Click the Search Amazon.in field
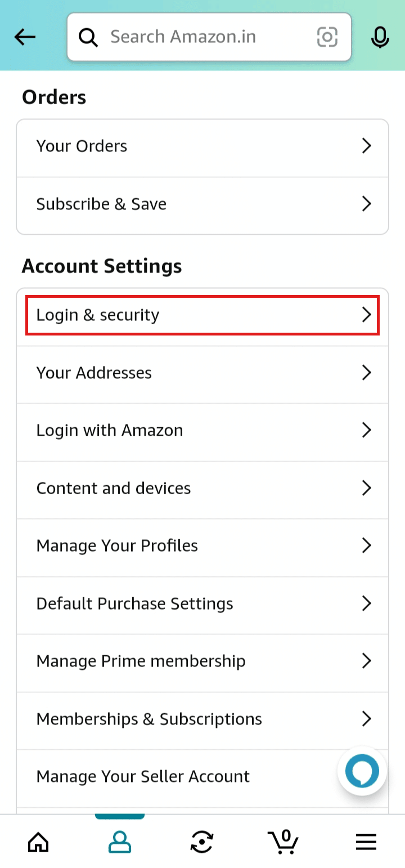The width and height of the screenshot is (405, 868). click(209, 37)
